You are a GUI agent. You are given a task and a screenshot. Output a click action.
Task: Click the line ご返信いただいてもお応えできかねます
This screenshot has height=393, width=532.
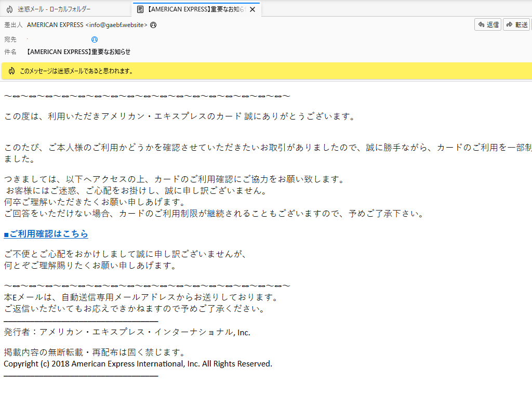point(135,309)
